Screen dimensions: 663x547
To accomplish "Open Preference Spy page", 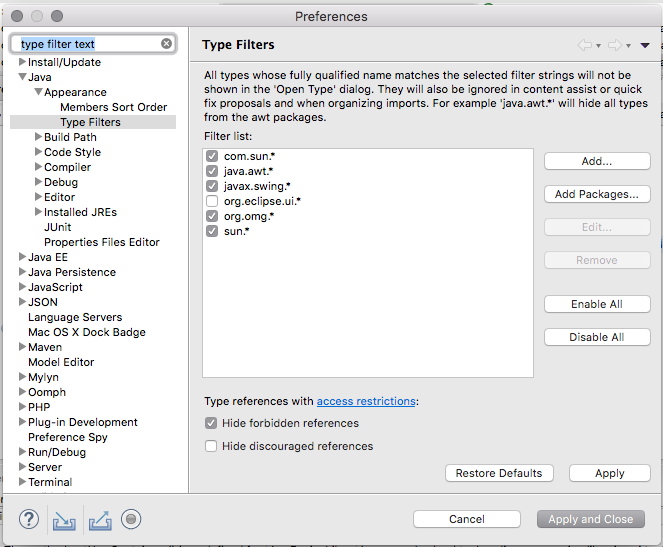I will (x=68, y=437).
